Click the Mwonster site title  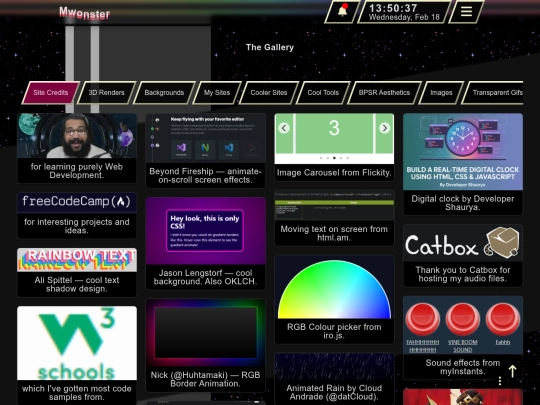pyautogui.click(x=85, y=13)
